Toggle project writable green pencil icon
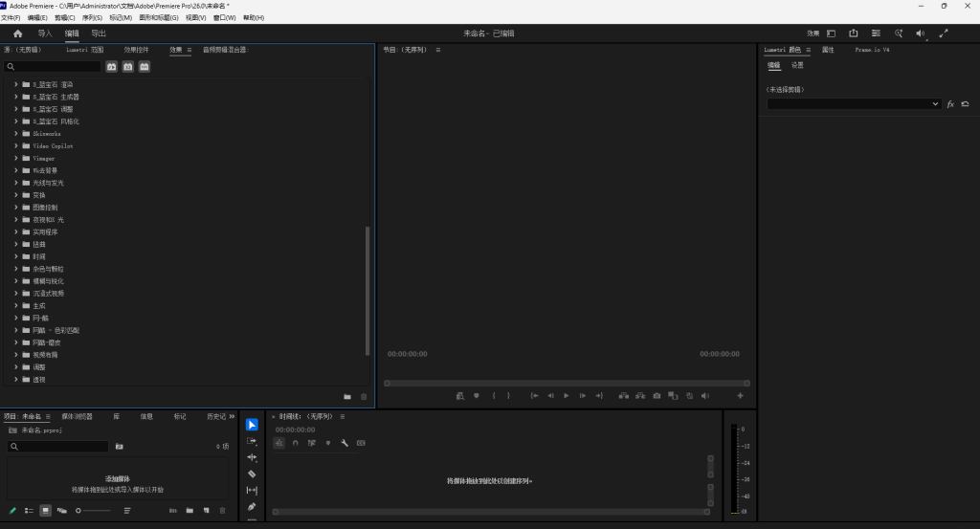This screenshot has height=529, width=980. 12,510
